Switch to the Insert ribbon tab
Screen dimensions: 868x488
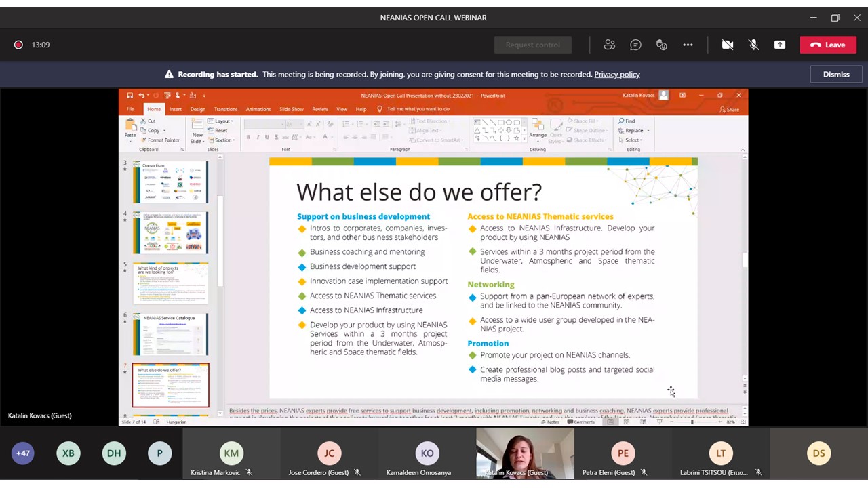176,109
